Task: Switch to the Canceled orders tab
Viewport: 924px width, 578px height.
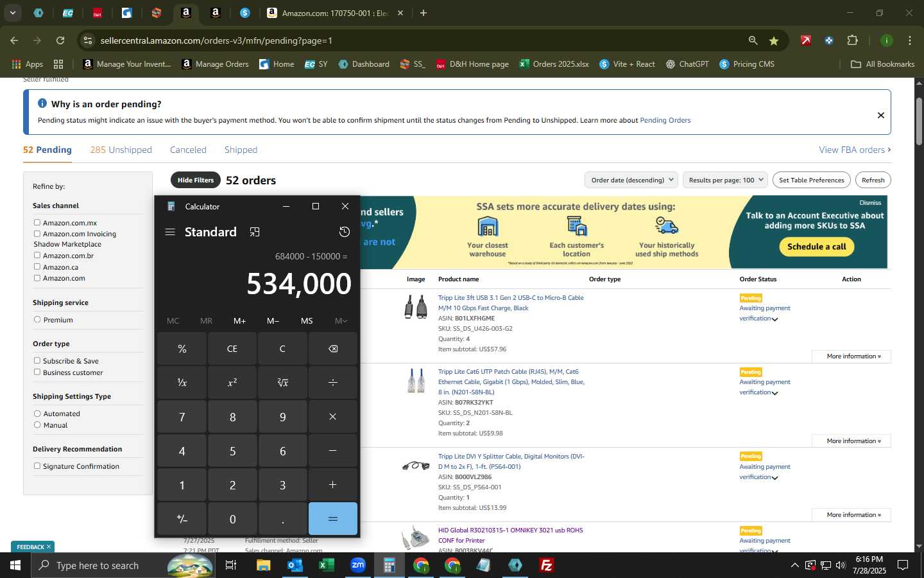Action: pos(188,150)
